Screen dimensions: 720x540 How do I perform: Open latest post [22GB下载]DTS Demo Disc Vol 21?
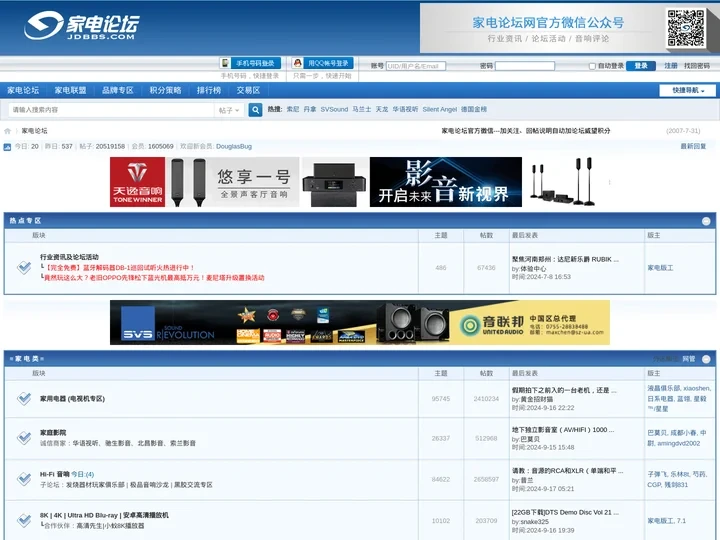[x=565, y=512]
